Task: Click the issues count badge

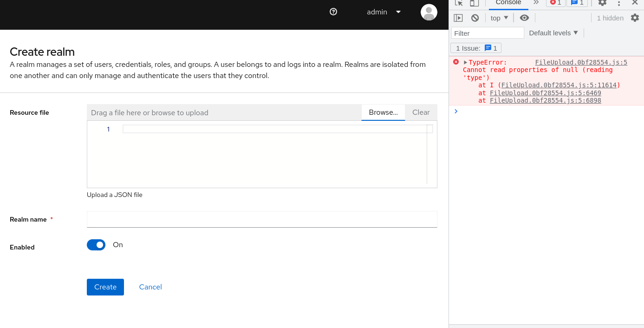Action: click(x=577, y=3)
